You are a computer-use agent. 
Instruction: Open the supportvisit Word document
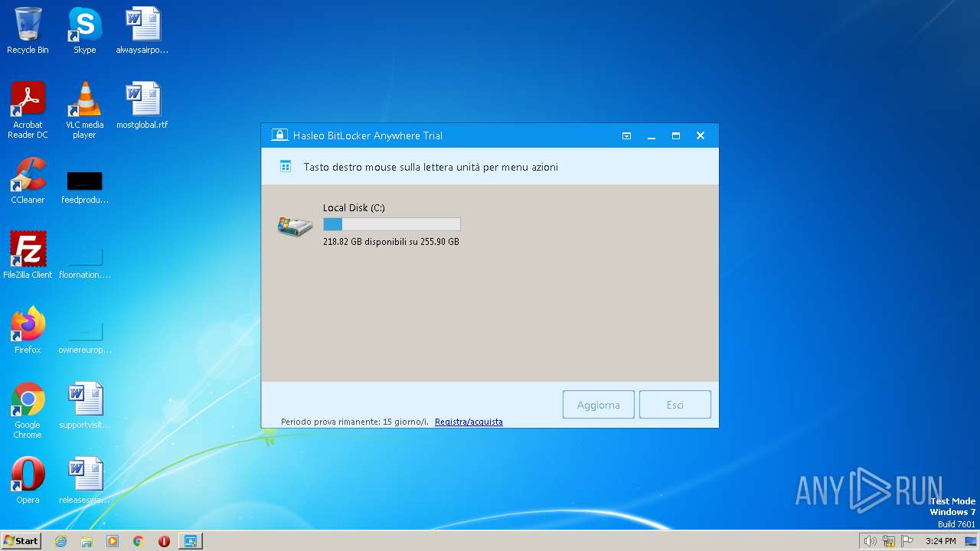pyautogui.click(x=84, y=406)
